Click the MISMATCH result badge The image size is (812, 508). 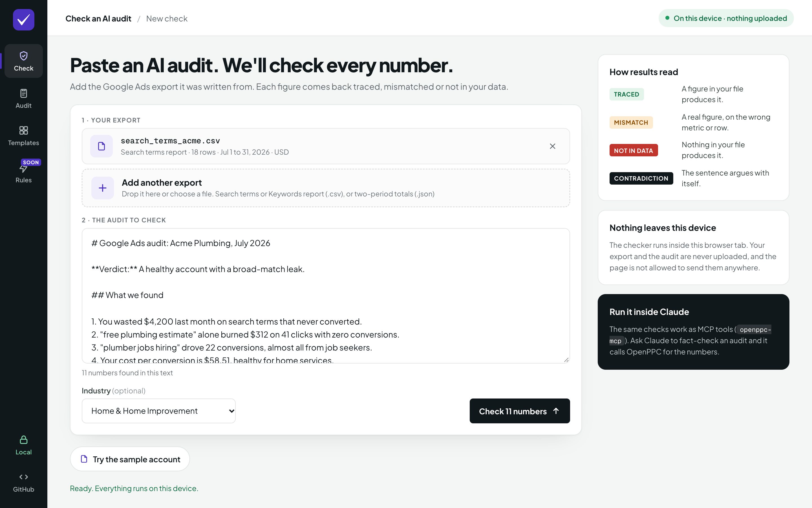pyautogui.click(x=631, y=123)
